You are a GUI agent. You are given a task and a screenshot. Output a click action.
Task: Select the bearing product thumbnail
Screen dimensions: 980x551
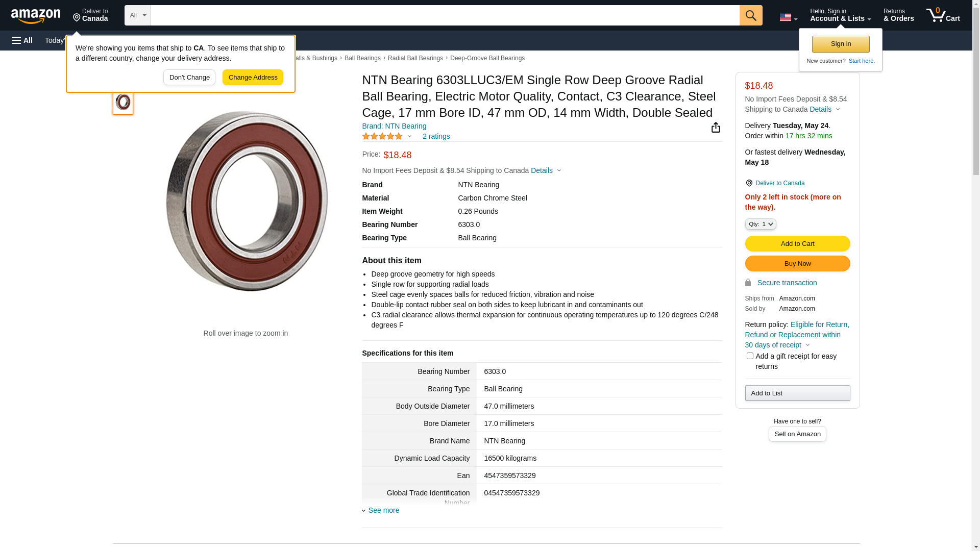[x=123, y=103]
